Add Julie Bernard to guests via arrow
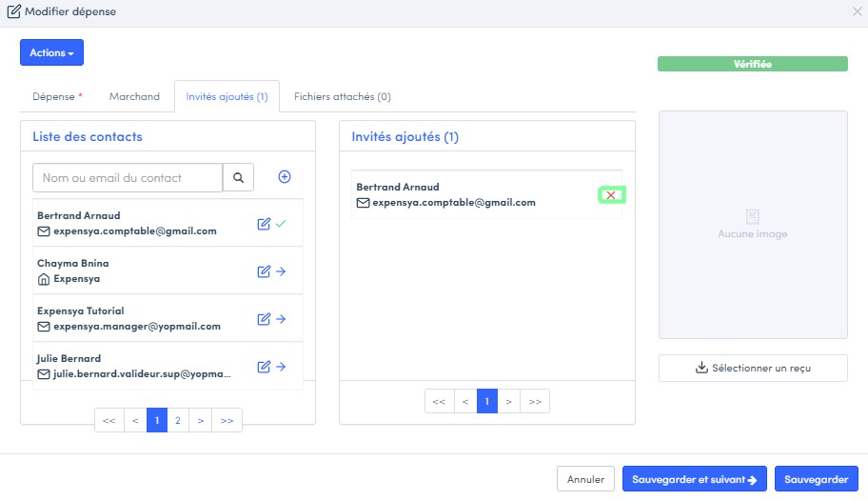The height and width of the screenshot is (501, 868). tap(281, 367)
